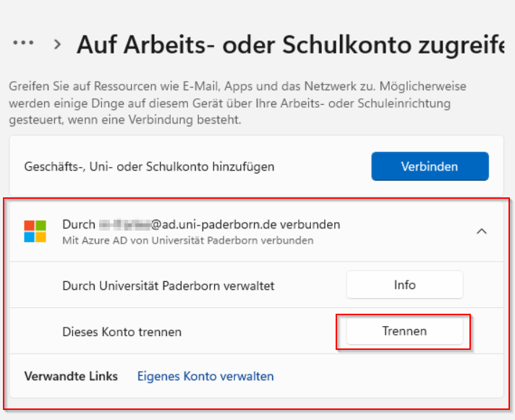Click 'Mit Azure AD von Universität Paderborn verbunden'
The image size is (515, 420).
pyautogui.click(x=188, y=241)
